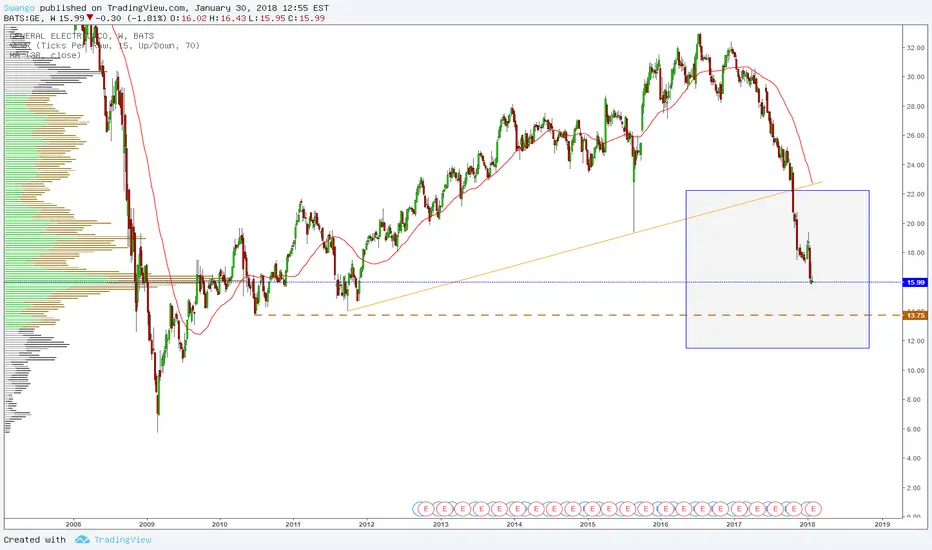Click the latest earnings E marker near 2018
This screenshot has height=550, width=932.
click(x=813, y=509)
